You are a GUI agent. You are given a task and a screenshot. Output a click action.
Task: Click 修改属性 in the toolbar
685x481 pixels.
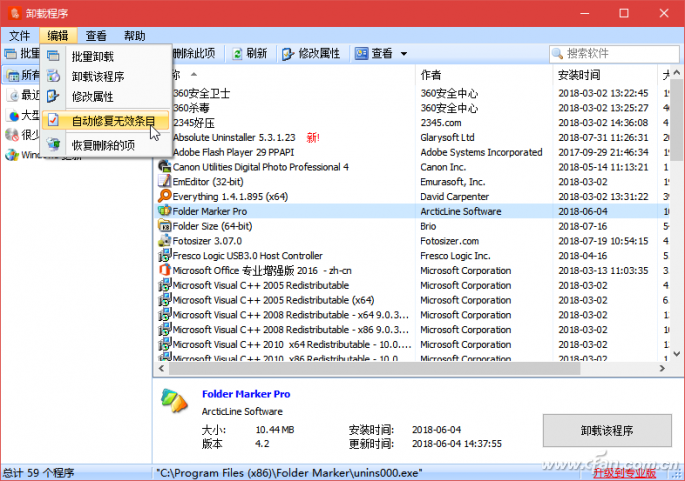click(311, 54)
